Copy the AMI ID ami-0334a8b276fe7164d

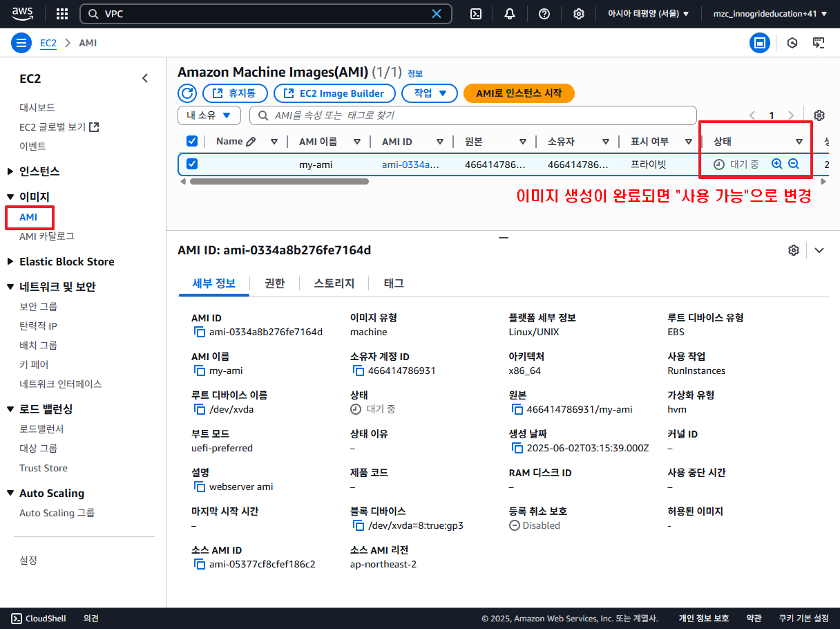point(200,332)
